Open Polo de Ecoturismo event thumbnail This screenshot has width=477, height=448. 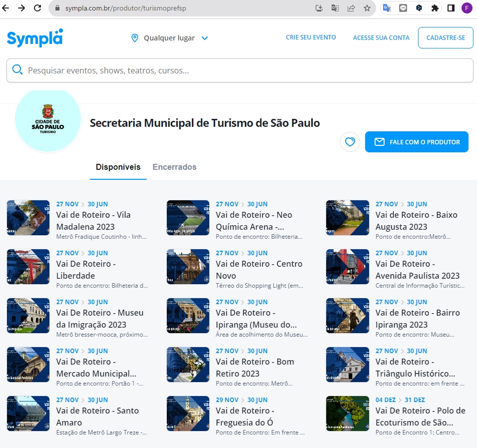[x=348, y=414]
